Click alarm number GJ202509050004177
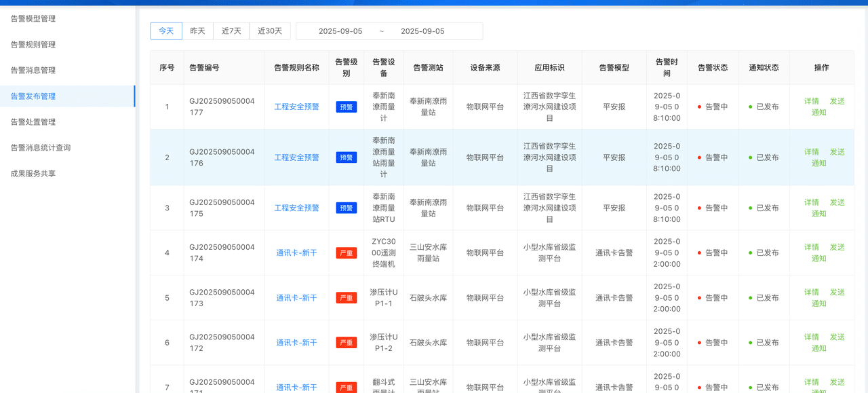The image size is (868, 393). 222,107
